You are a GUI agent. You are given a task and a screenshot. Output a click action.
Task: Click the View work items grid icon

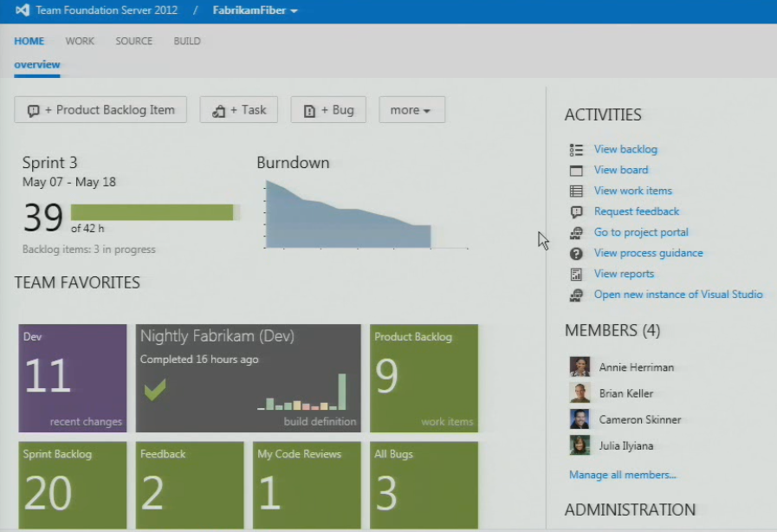click(576, 191)
